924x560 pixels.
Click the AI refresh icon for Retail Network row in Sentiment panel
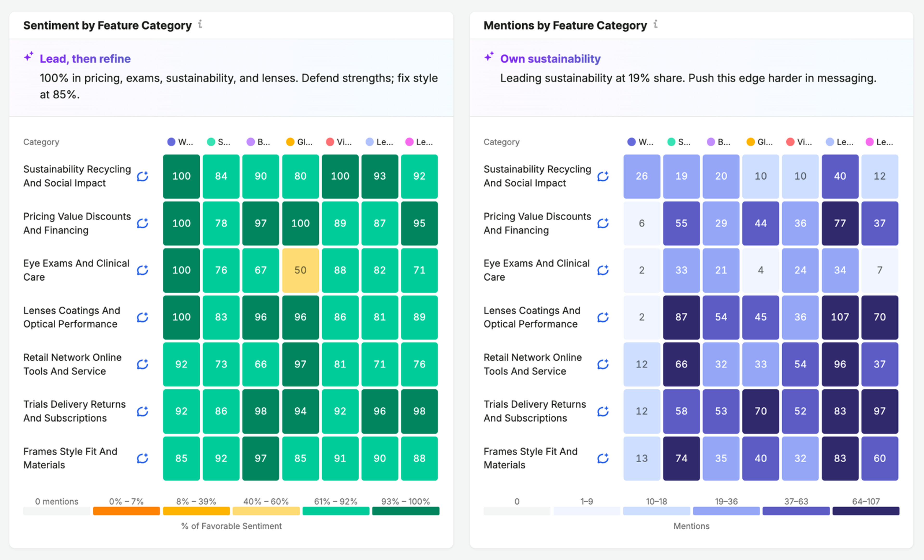(x=142, y=364)
